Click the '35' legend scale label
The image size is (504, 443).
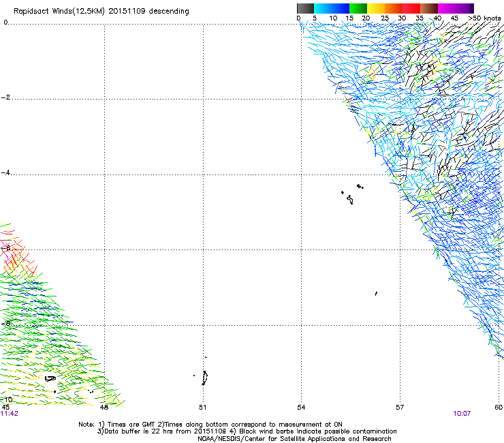point(420,18)
